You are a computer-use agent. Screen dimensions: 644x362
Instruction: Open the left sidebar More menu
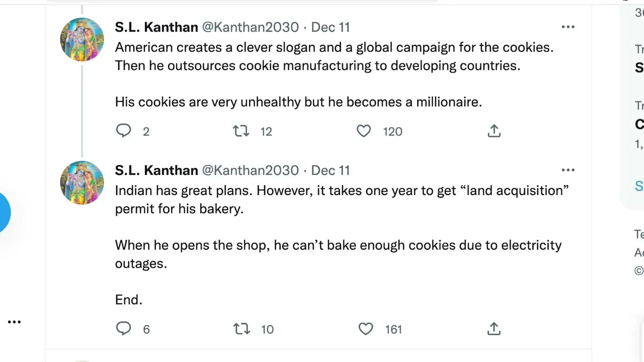coord(14,322)
